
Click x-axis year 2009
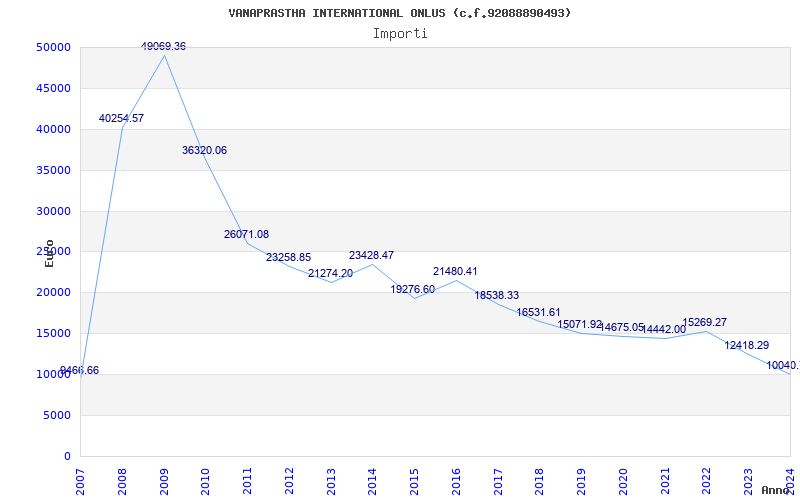pyautogui.click(x=164, y=482)
